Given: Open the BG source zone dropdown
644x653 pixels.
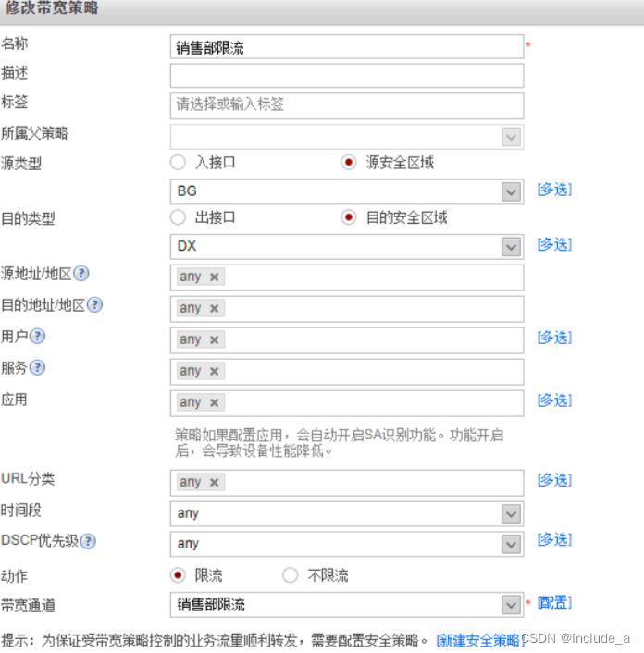Looking at the screenshot, I should (x=511, y=192).
